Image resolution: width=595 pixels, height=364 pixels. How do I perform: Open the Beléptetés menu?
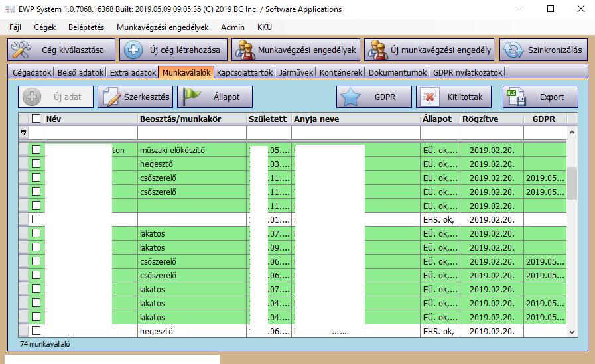[86, 27]
